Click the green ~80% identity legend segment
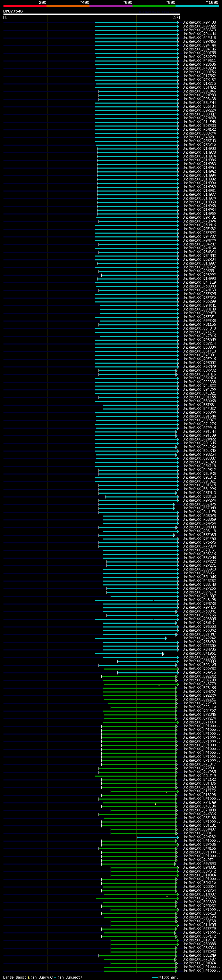 pyautogui.click(x=154, y=6)
